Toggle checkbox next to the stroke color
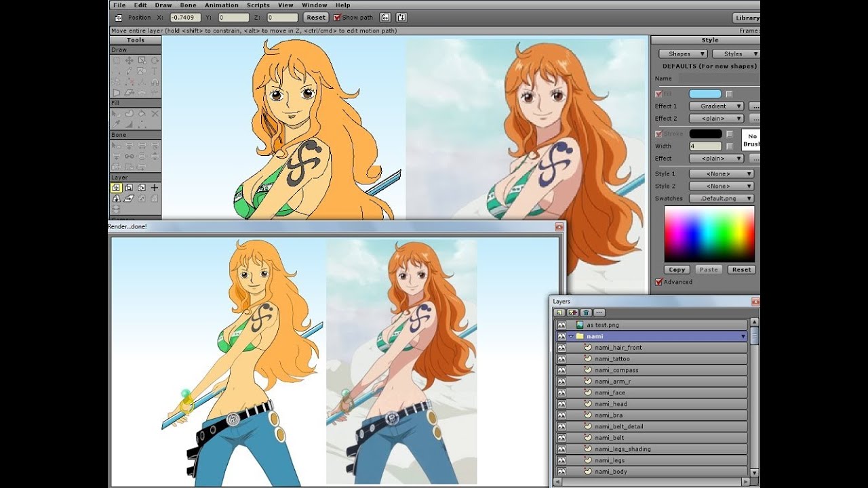Image resolution: width=868 pixels, height=488 pixels. (x=729, y=134)
